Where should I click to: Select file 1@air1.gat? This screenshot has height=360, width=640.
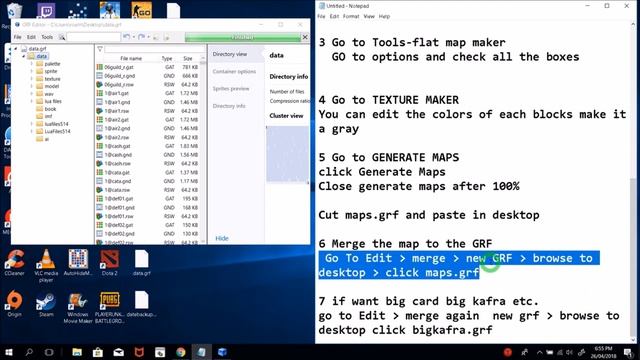pyautogui.click(x=116, y=93)
